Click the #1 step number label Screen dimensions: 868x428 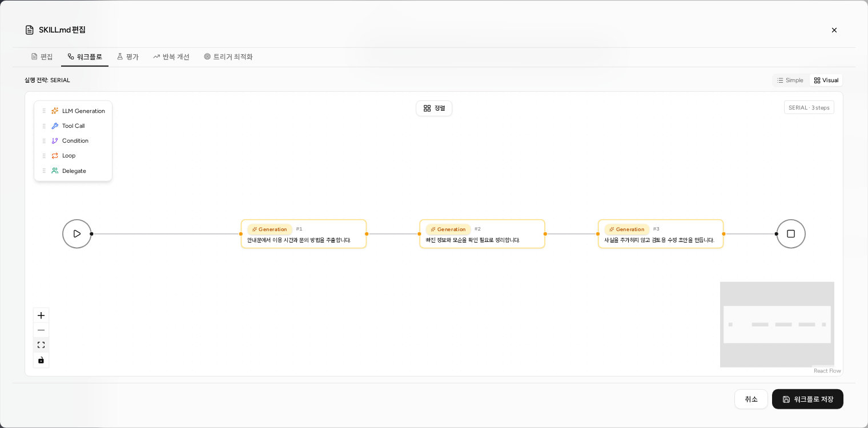click(299, 229)
